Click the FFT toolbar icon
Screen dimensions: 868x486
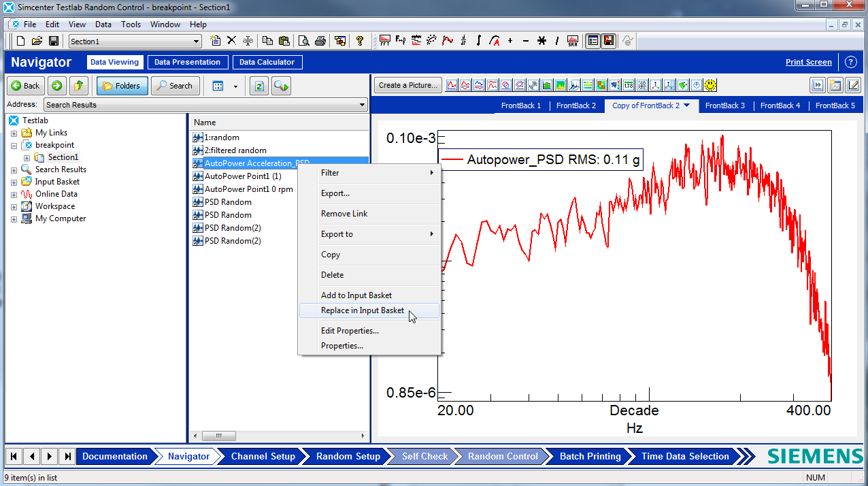(x=385, y=41)
